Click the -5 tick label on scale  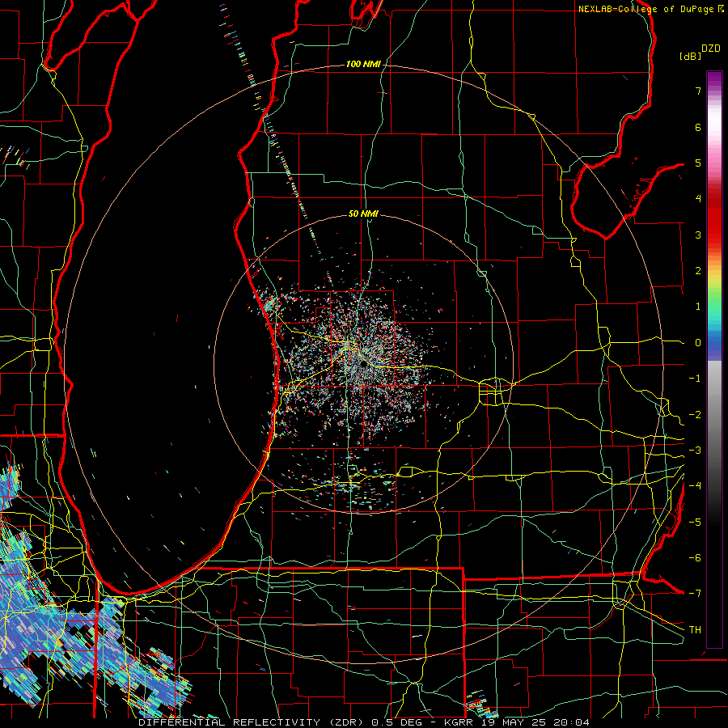click(695, 523)
